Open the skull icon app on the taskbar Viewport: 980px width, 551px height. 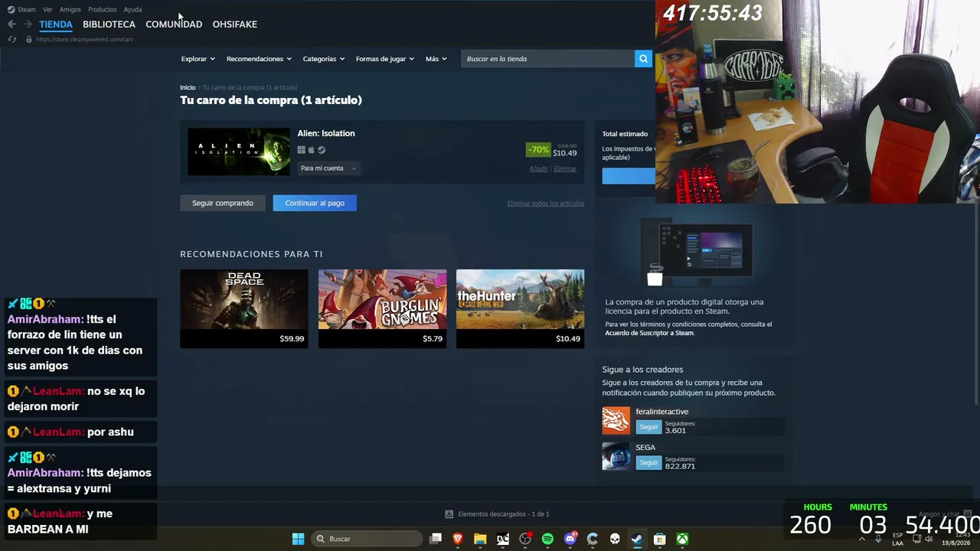[614, 539]
